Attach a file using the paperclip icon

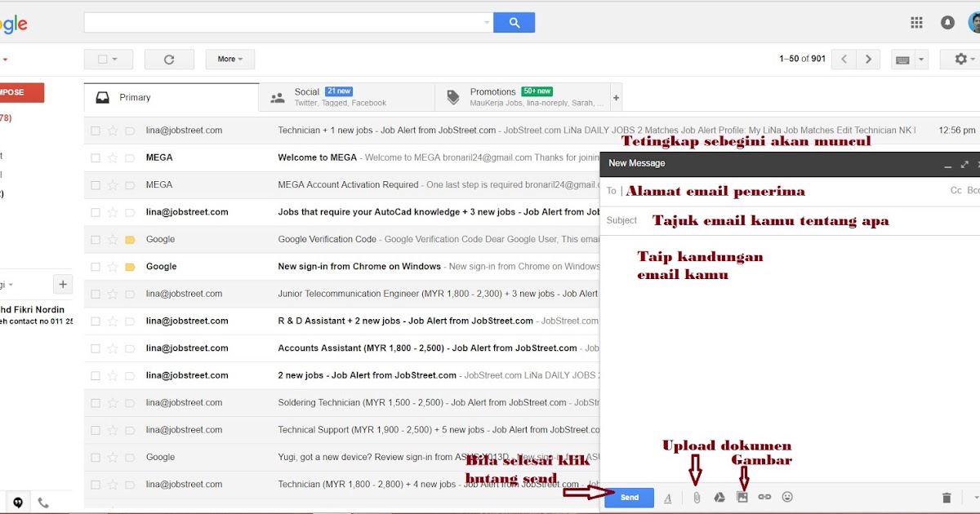tap(696, 497)
